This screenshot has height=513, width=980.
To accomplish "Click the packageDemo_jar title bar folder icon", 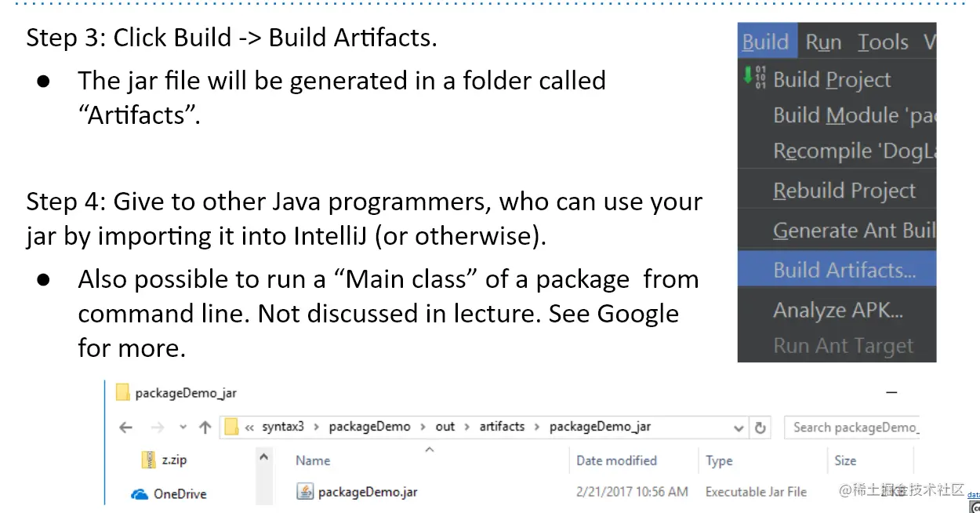I will [124, 392].
